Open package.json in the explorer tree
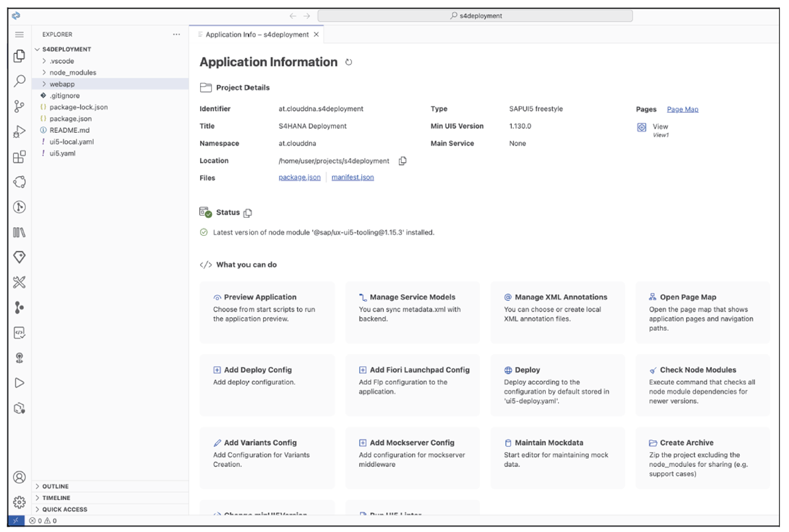The image size is (789, 532). coord(110,119)
